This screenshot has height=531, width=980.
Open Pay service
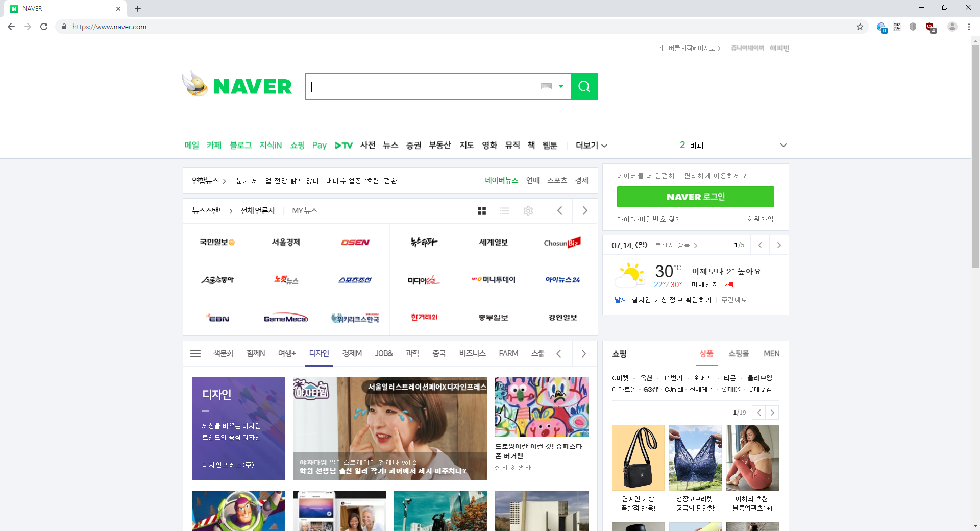pyautogui.click(x=320, y=146)
